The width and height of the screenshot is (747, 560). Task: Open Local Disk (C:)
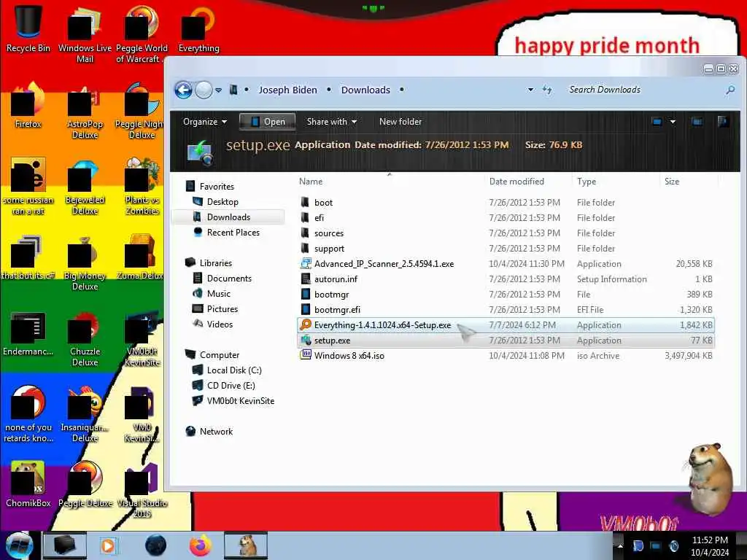click(234, 370)
